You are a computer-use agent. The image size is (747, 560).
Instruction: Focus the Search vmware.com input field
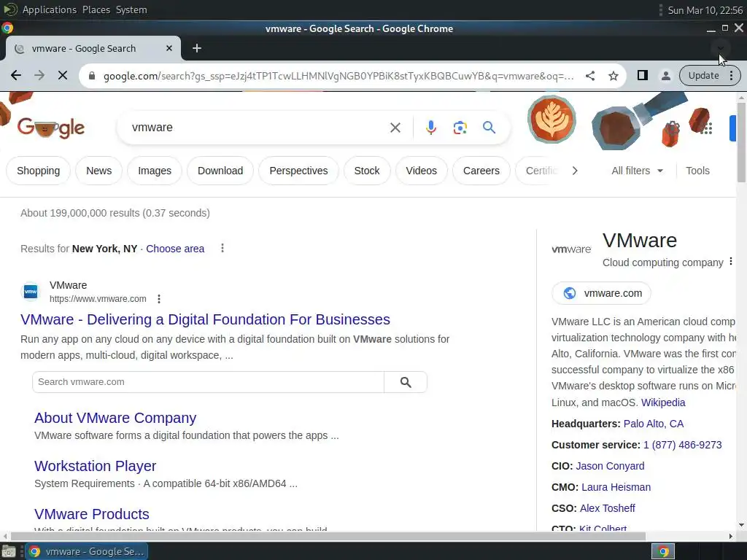coord(208,382)
